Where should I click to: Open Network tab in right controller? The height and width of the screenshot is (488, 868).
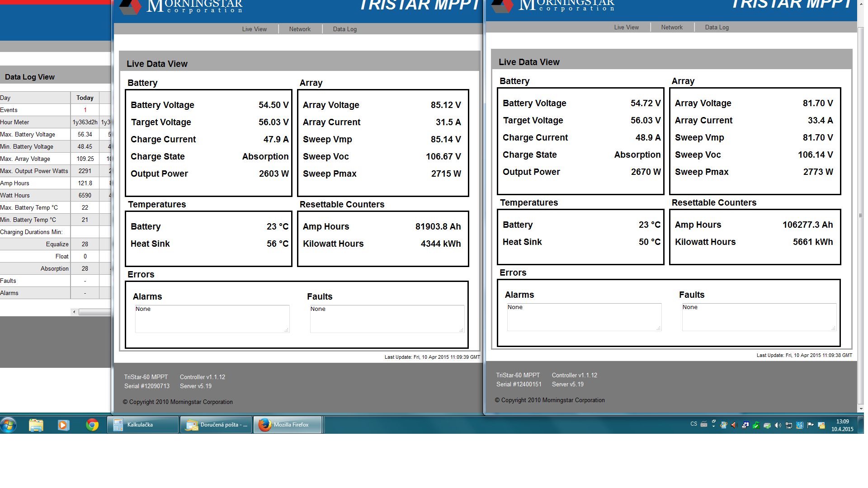coord(671,27)
